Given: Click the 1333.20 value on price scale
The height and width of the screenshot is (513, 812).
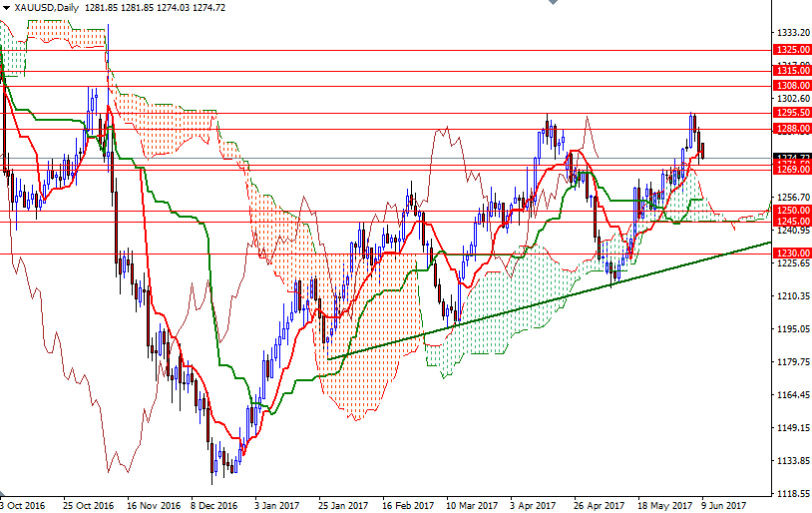Looking at the screenshot, I should tap(792, 33).
